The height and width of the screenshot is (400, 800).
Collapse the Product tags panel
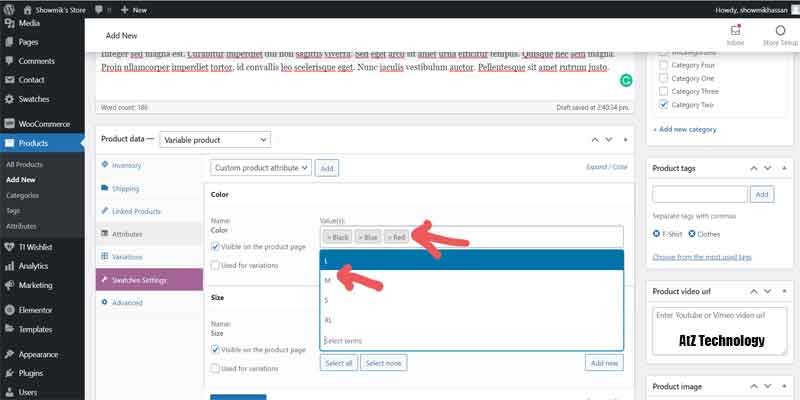tap(784, 166)
